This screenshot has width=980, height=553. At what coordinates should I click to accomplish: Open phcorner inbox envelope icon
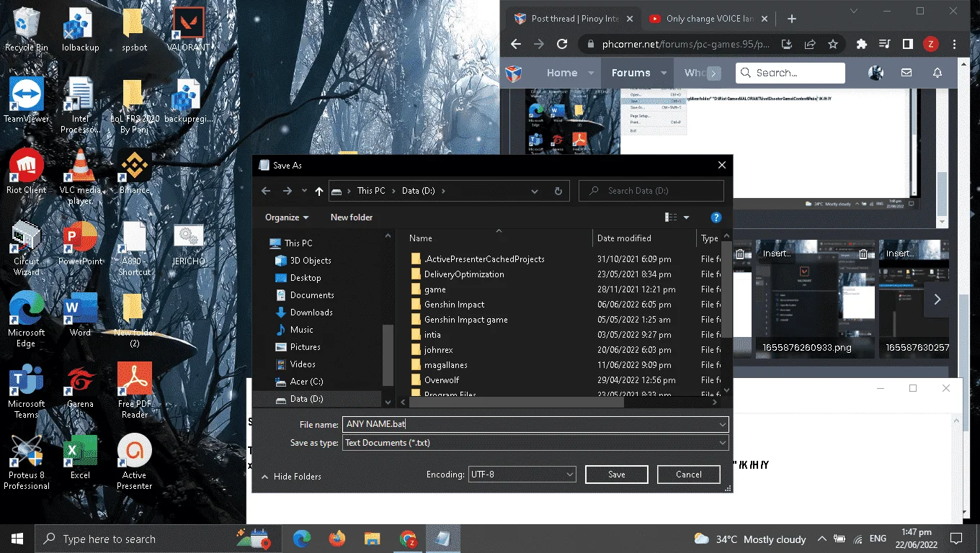coord(906,73)
